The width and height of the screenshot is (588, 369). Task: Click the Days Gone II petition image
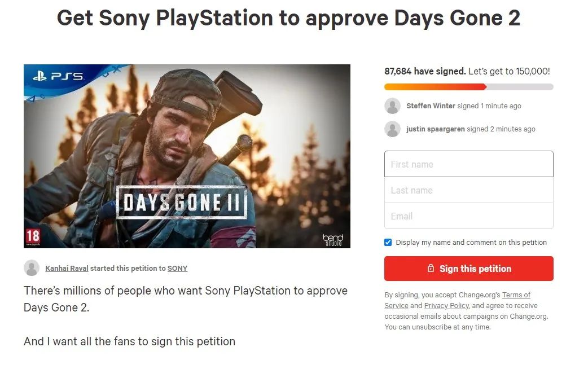tap(187, 156)
